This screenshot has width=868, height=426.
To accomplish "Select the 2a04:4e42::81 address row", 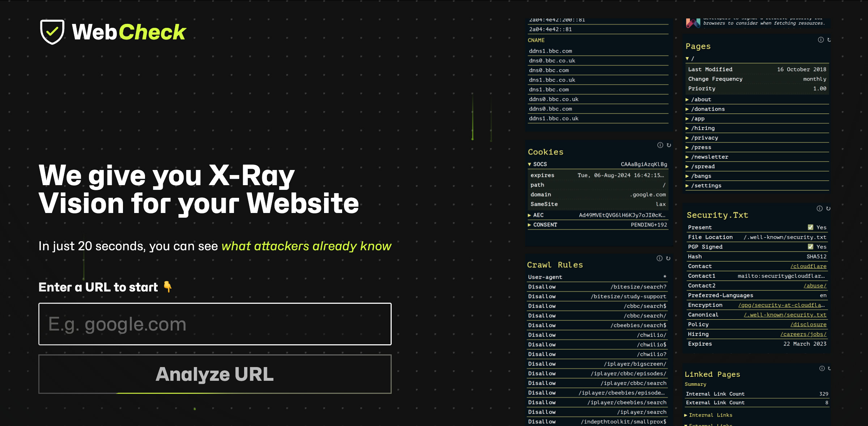I will (x=598, y=29).
